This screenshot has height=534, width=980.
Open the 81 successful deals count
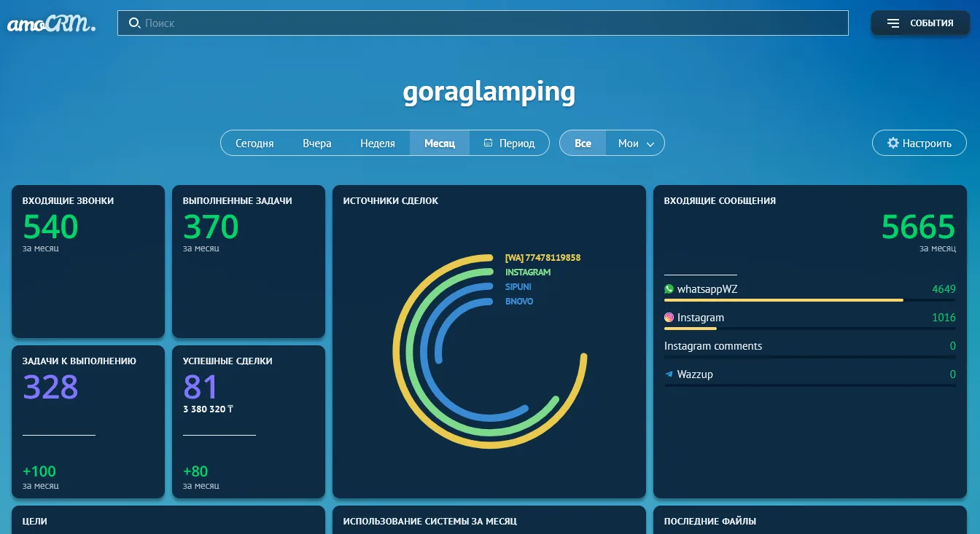coord(201,387)
